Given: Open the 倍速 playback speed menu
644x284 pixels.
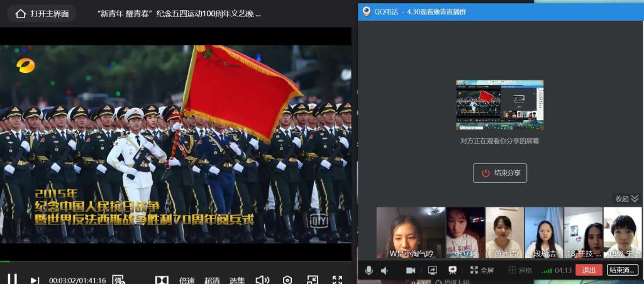Looking at the screenshot, I should [187, 280].
